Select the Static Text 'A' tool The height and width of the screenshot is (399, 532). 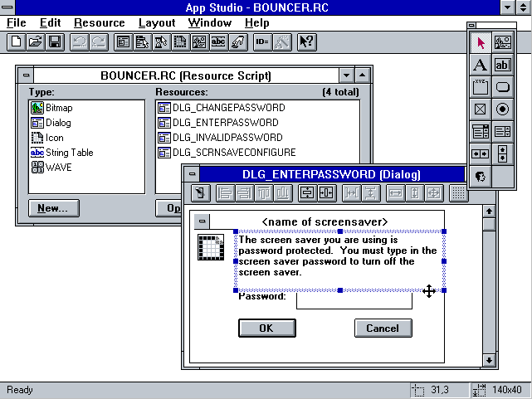click(480, 65)
